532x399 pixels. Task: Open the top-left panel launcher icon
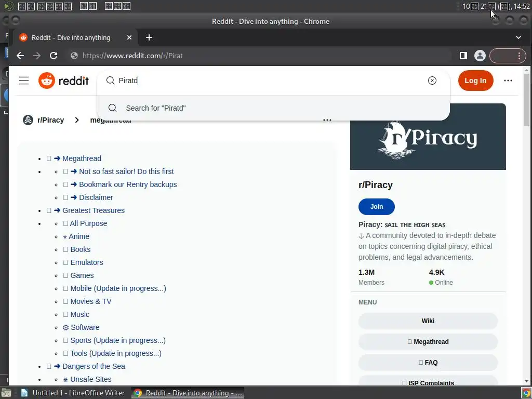click(x=8, y=6)
